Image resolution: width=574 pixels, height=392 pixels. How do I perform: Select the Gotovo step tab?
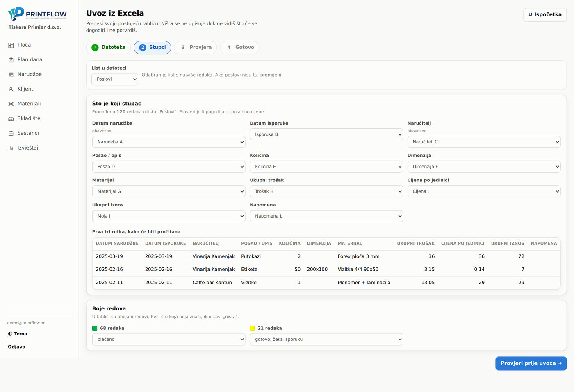click(x=240, y=48)
